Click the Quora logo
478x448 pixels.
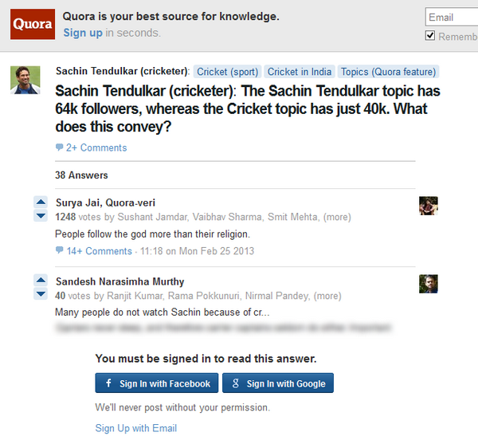tap(33, 24)
